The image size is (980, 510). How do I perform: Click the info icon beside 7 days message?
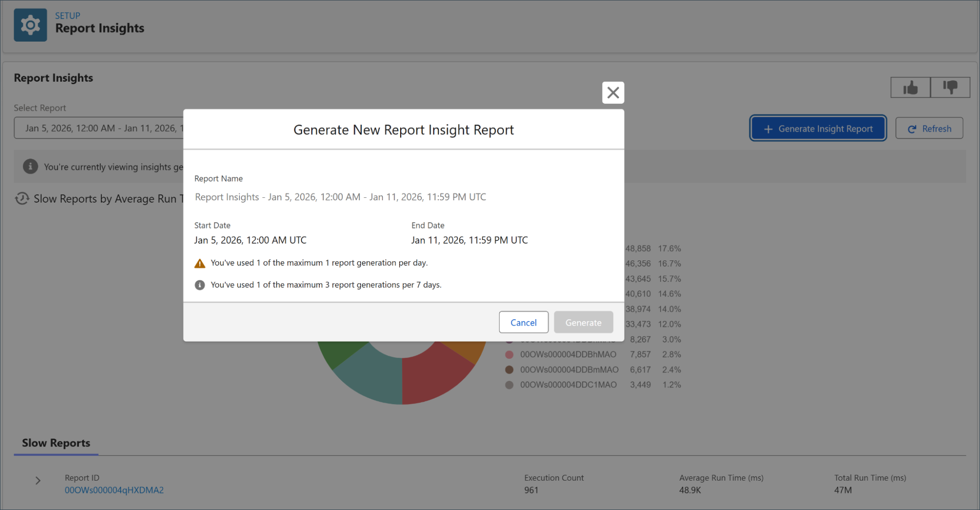[200, 285]
